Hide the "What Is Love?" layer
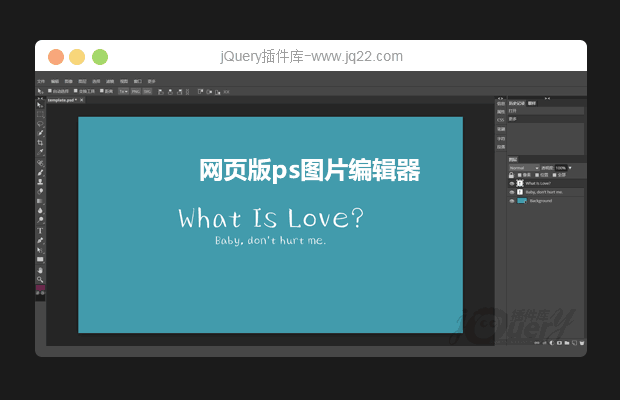 click(511, 183)
